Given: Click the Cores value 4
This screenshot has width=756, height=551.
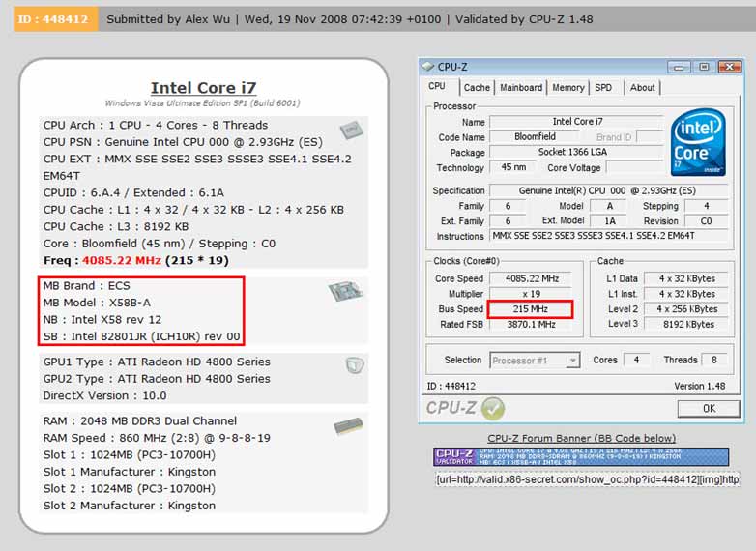Looking at the screenshot, I should [x=636, y=360].
